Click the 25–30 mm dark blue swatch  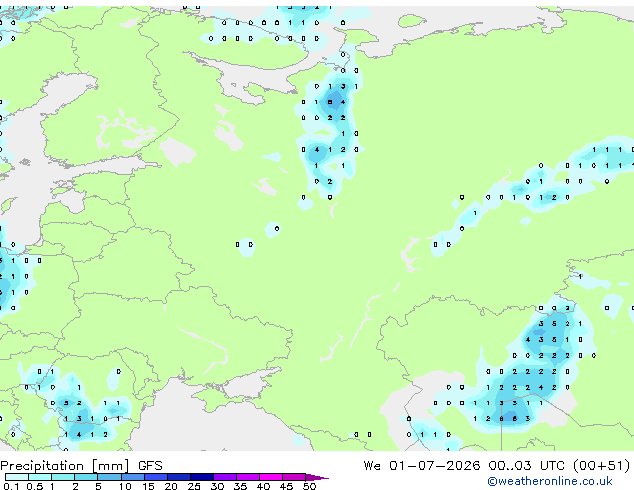201,477
